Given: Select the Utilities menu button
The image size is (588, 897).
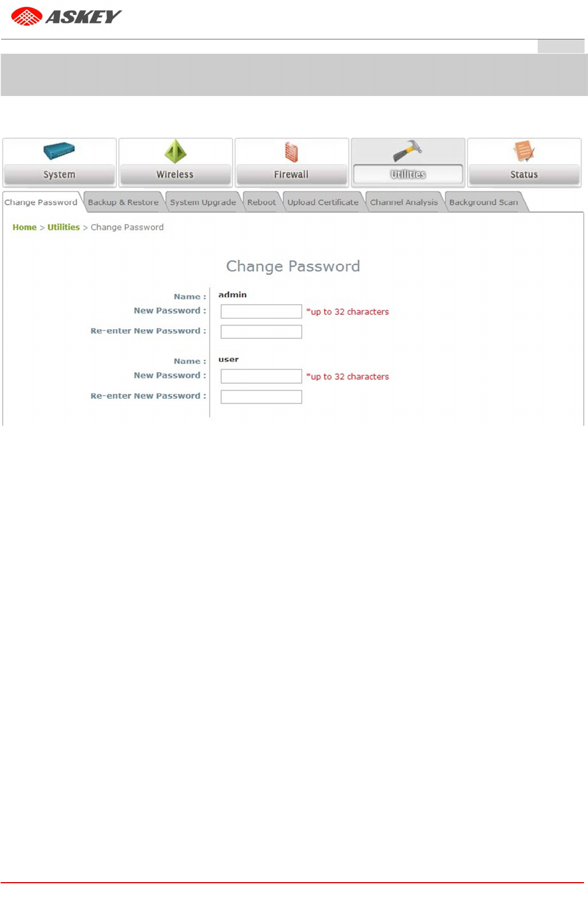Looking at the screenshot, I should pos(408,174).
